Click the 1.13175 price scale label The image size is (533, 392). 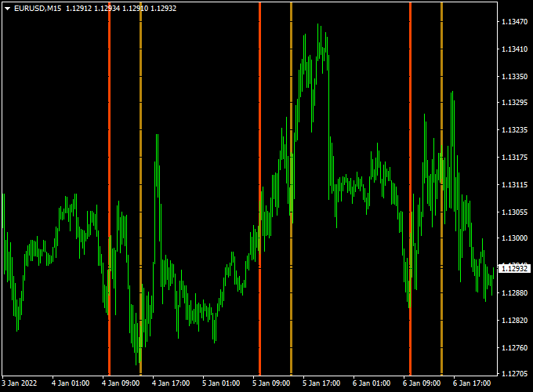(515, 158)
